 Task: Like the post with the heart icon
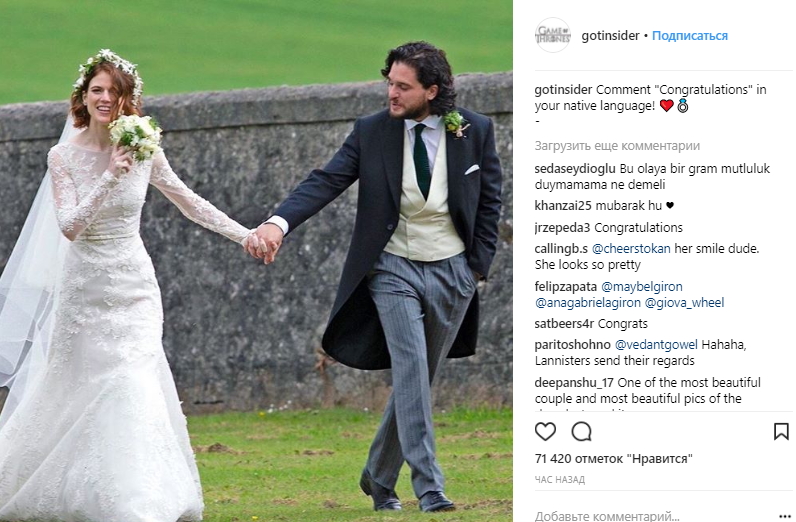(545, 432)
